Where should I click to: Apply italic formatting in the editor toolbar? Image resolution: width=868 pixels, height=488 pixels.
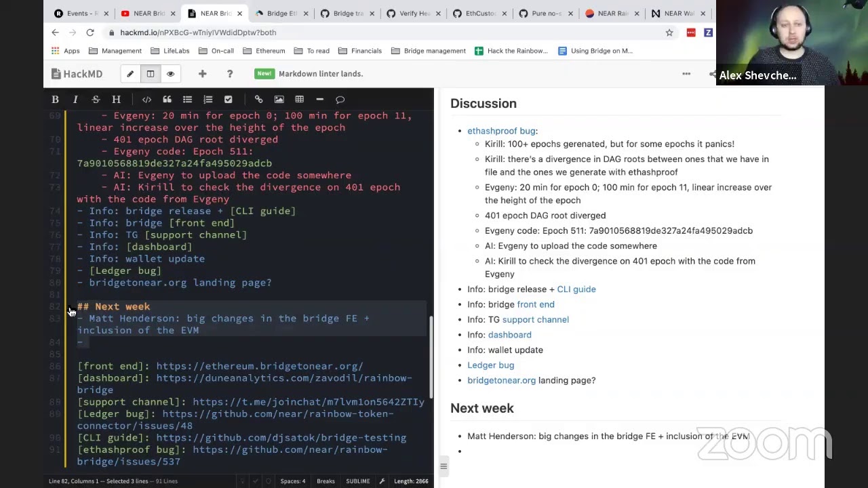coord(75,100)
